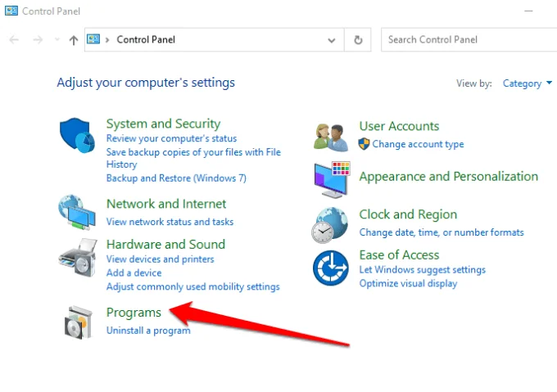This screenshot has width=557, height=392.
Task: Click the User Accounts people icon
Action: point(331,136)
